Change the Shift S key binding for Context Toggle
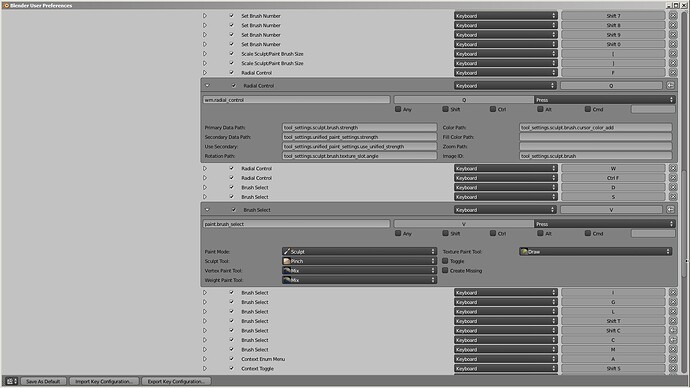 click(x=613, y=369)
